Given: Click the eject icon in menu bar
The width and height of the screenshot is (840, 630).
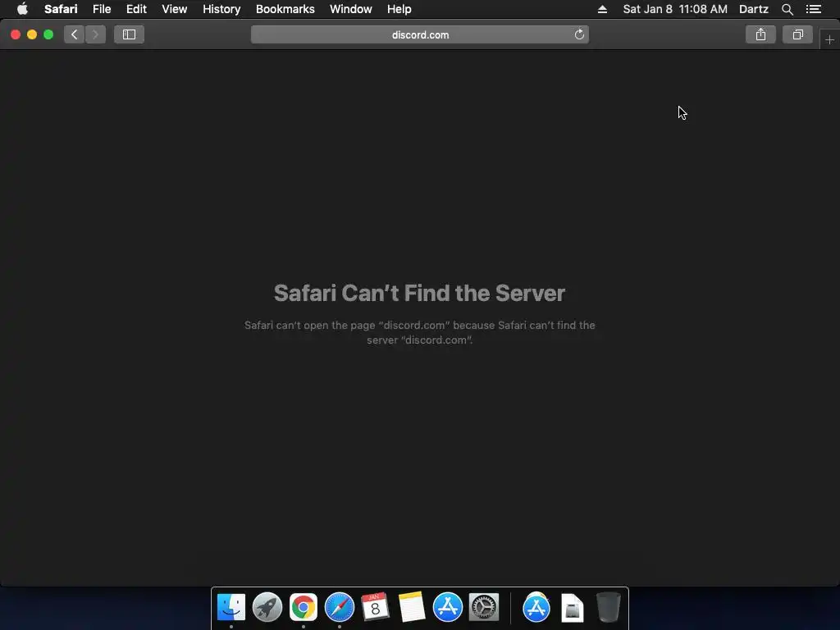Looking at the screenshot, I should [602, 9].
